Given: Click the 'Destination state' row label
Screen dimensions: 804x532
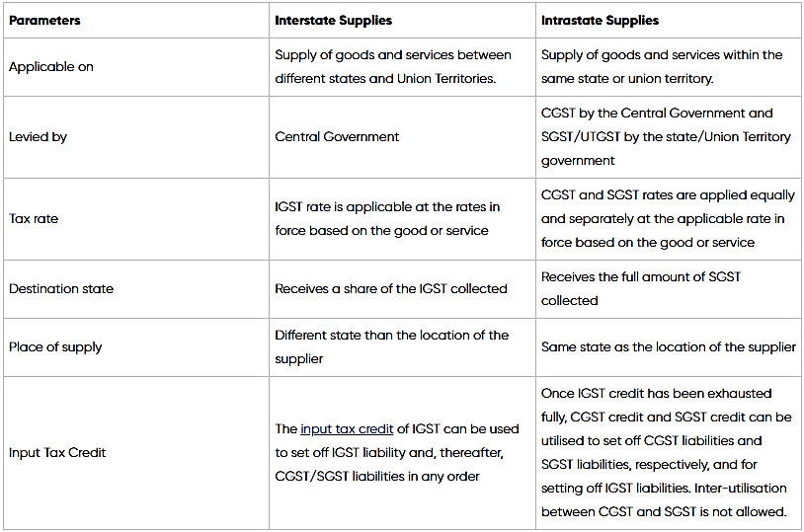Looking at the screenshot, I should point(61,289).
